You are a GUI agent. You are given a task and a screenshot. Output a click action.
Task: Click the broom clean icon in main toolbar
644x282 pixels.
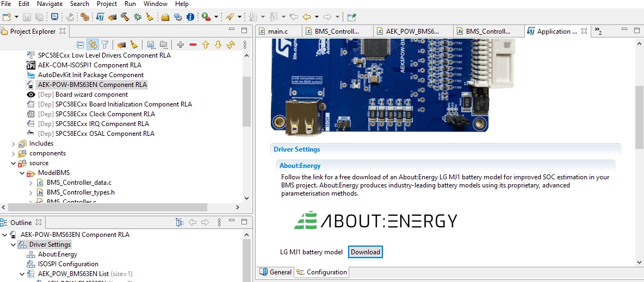(150, 17)
